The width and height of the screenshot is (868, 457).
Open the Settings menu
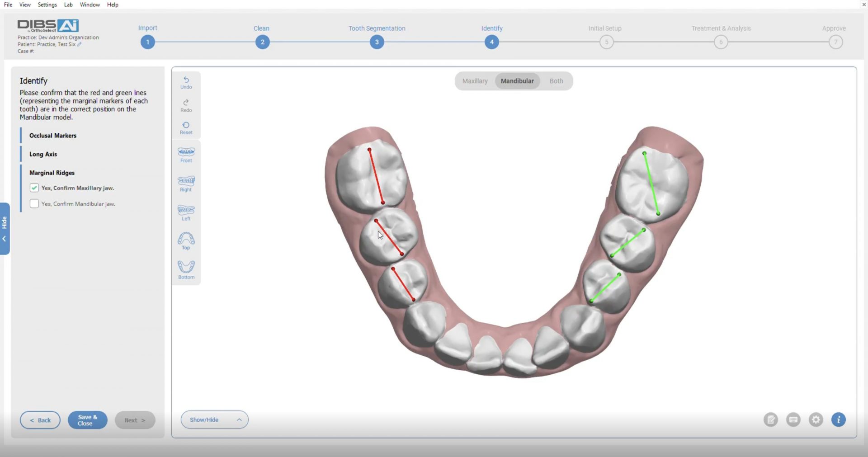coord(47,5)
